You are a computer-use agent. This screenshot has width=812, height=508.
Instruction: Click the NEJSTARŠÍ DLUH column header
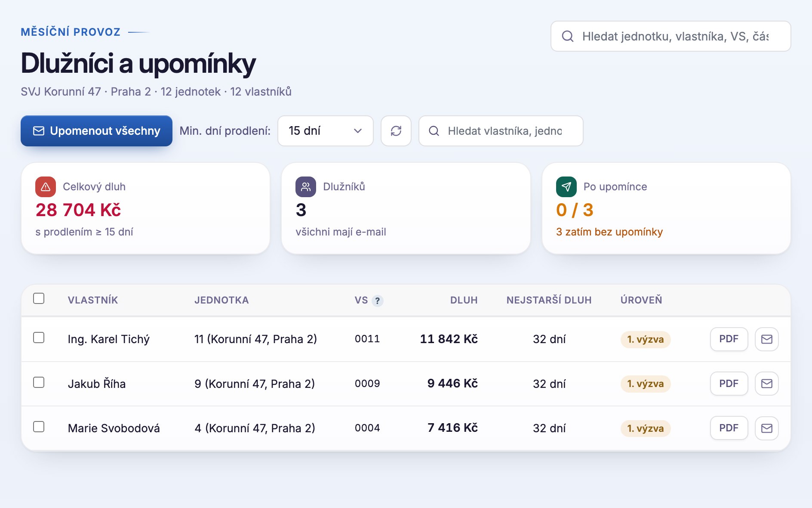point(549,300)
